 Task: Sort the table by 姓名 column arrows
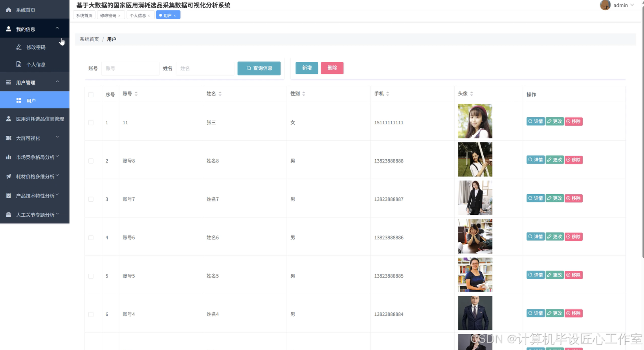220,94
